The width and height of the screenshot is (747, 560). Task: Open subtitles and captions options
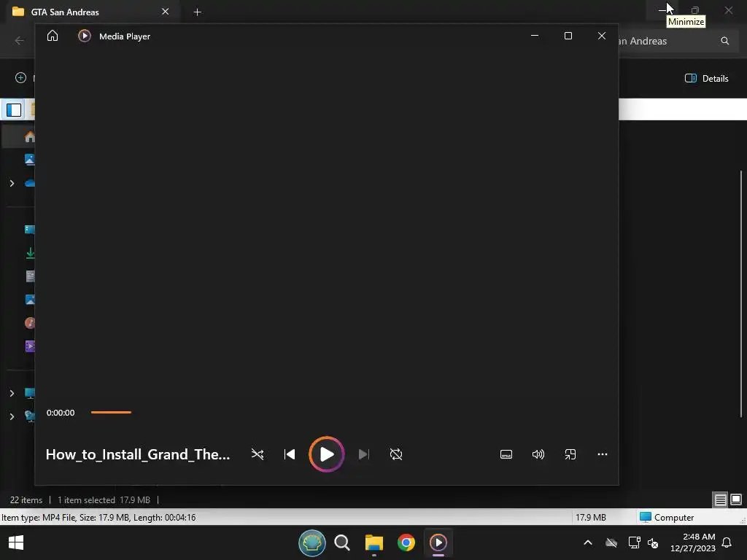pyautogui.click(x=506, y=454)
